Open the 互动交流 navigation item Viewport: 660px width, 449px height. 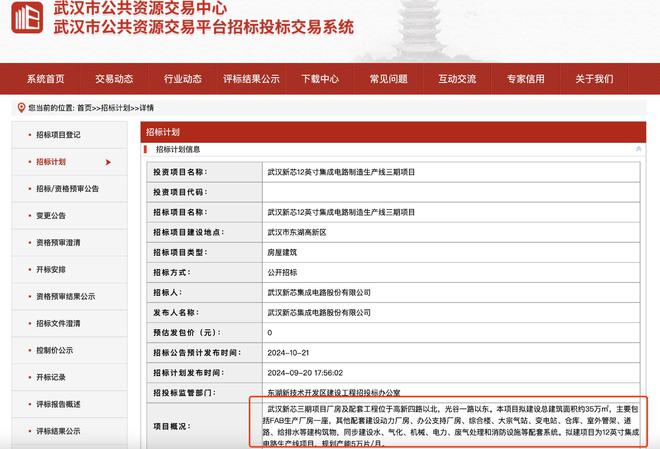tap(457, 79)
